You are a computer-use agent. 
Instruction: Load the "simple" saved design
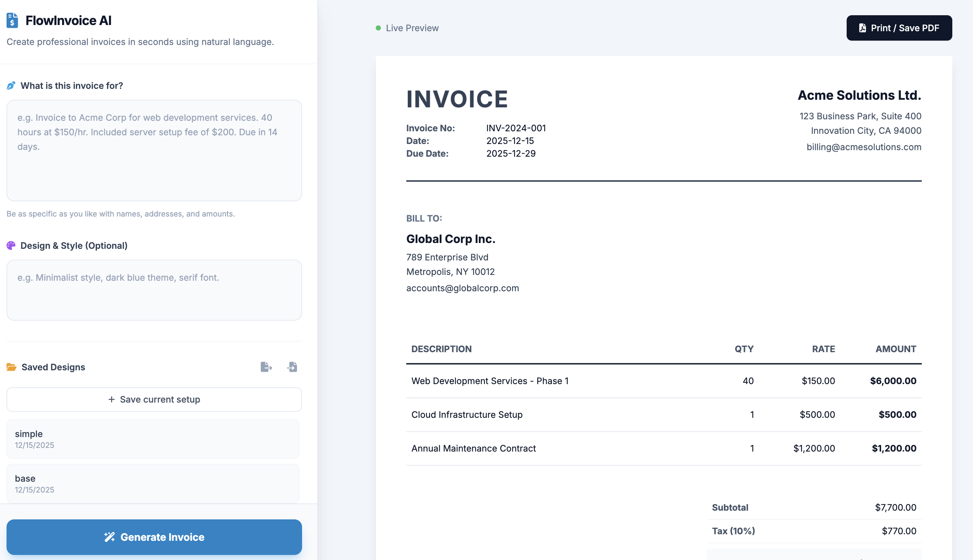pos(154,438)
